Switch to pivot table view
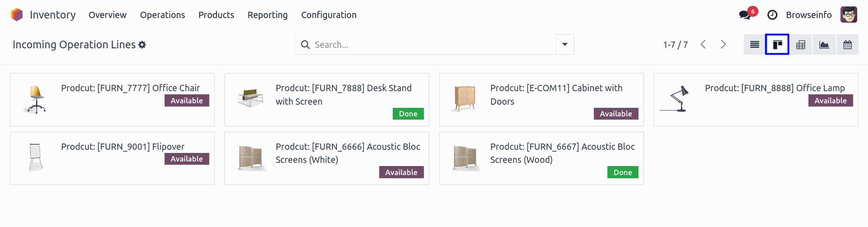 click(x=801, y=44)
